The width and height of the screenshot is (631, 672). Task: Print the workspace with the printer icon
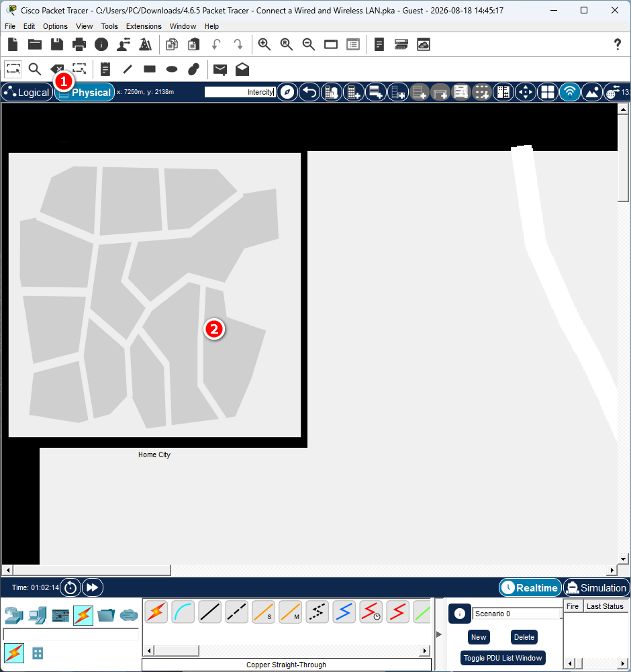79,44
